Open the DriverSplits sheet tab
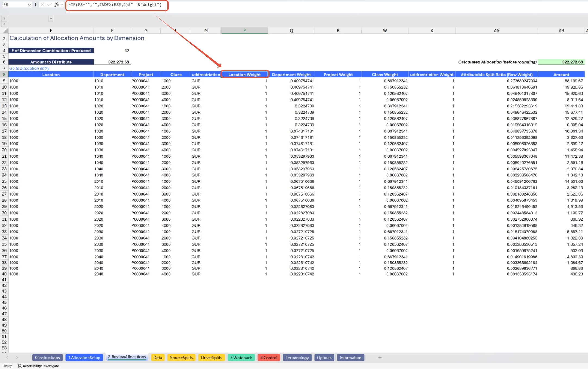Image resolution: width=588 pixels, height=369 pixels. tap(211, 358)
